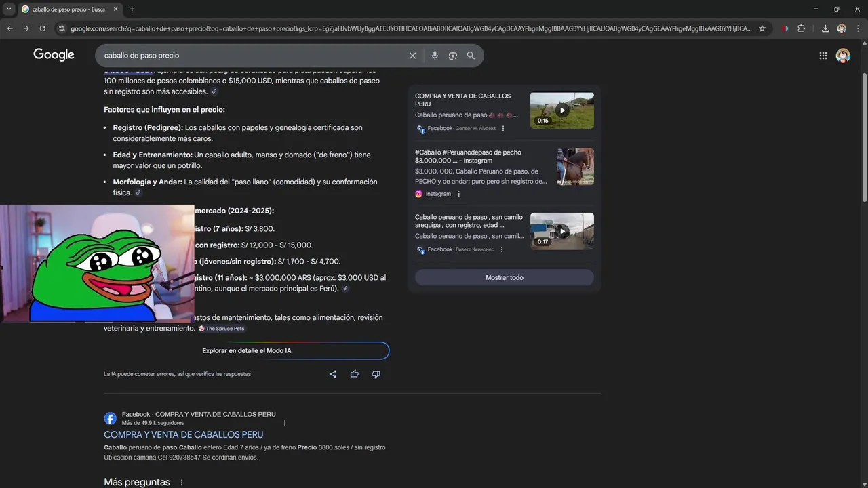Search by image with the Lens icon
This screenshot has width=868, height=488.
tap(453, 56)
